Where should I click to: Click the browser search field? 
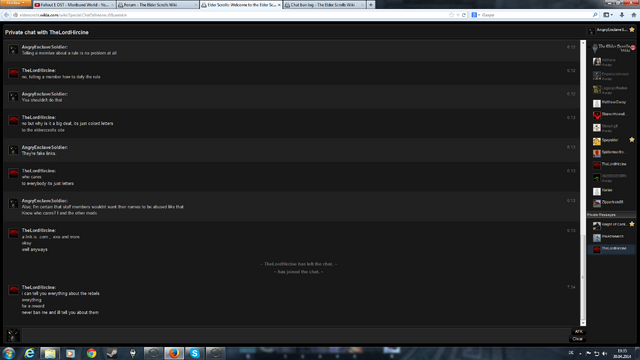pos(536,15)
